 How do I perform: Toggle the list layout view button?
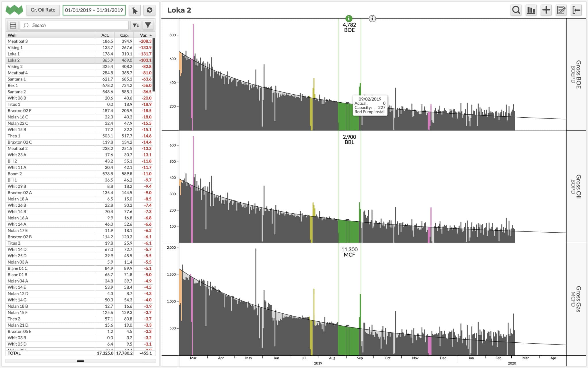(x=13, y=25)
